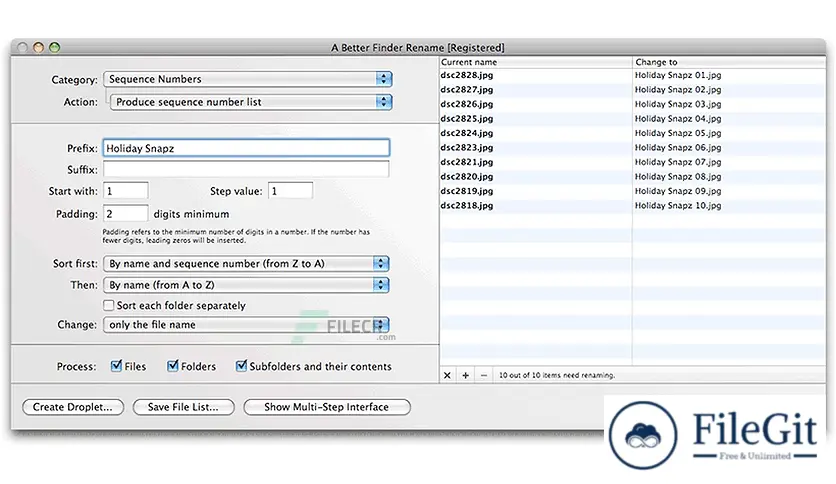Remove selected item with the minus icon

click(x=484, y=375)
